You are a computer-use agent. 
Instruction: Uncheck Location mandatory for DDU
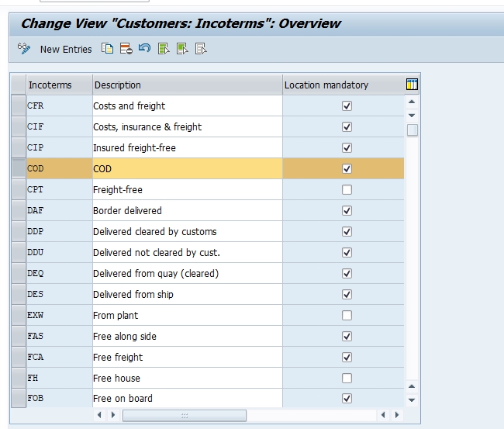coord(347,252)
